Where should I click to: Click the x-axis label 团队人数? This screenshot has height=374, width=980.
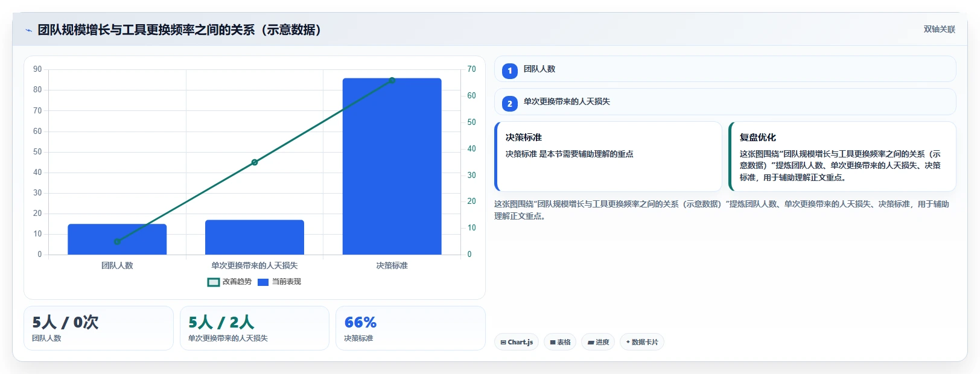(x=117, y=265)
